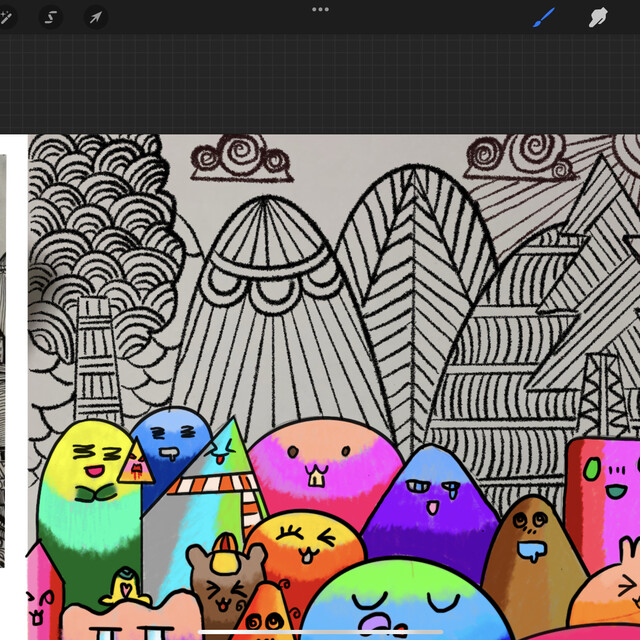Choose the Transform arrow tool
640x640 pixels.
pos(96,18)
